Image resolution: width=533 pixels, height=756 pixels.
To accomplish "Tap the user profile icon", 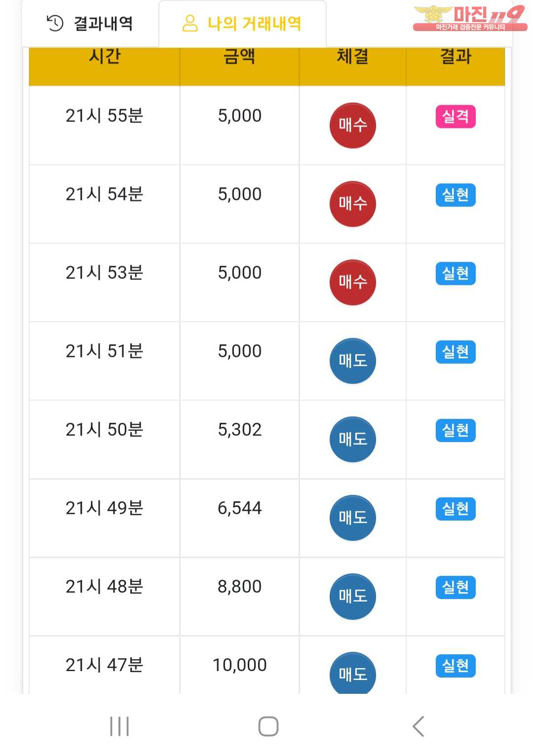I will click(x=190, y=23).
